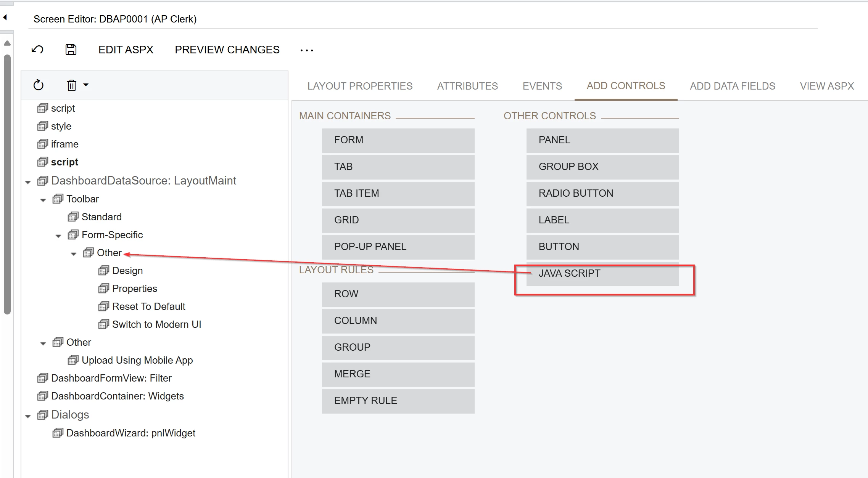
Task: Click the JAVA SCRIPT control button
Action: click(602, 273)
